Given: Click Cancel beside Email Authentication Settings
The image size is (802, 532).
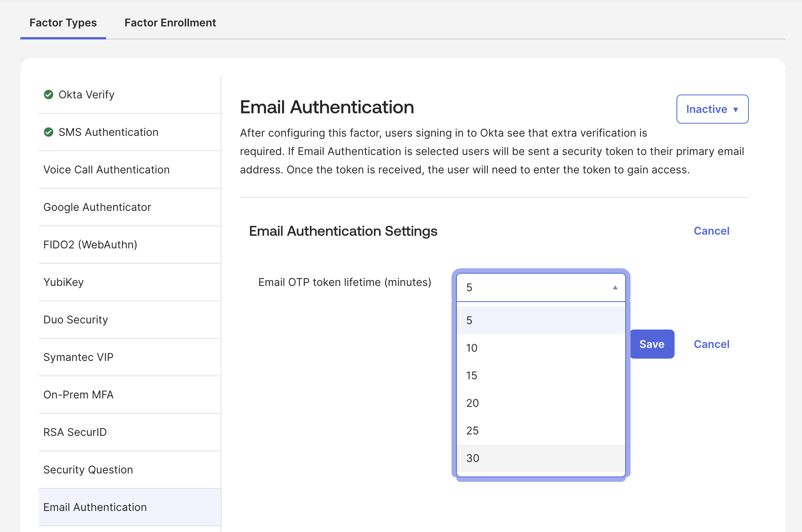Looking at the screenshot, I should pyautogui.click(x=711, y=231).
